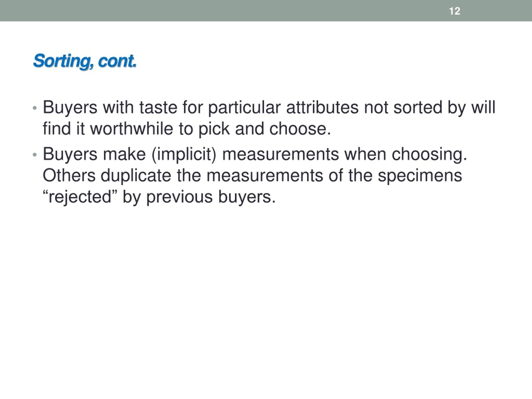Viewport: 532px width, 399px height.
Task: Click the slide number 12 in header
Action: [454, 11]
